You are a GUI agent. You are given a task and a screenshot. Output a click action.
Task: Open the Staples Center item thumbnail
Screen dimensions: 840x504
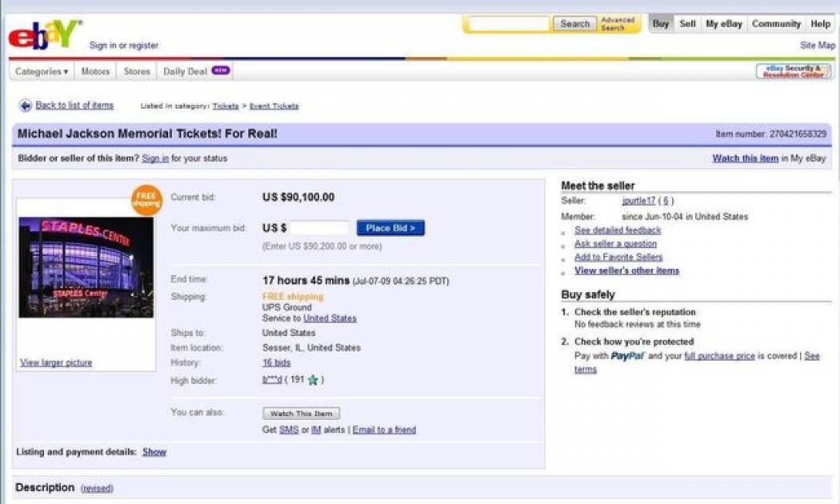(86, 267)
